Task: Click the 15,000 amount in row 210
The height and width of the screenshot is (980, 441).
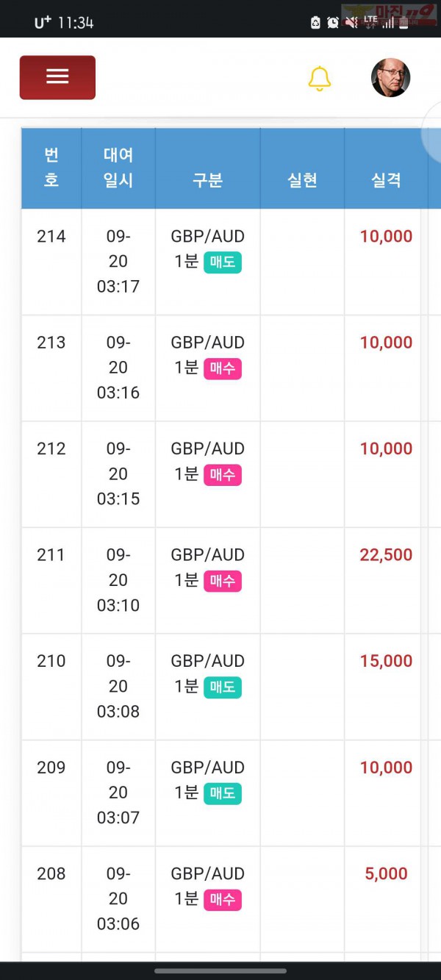Action: coord(386,661)
